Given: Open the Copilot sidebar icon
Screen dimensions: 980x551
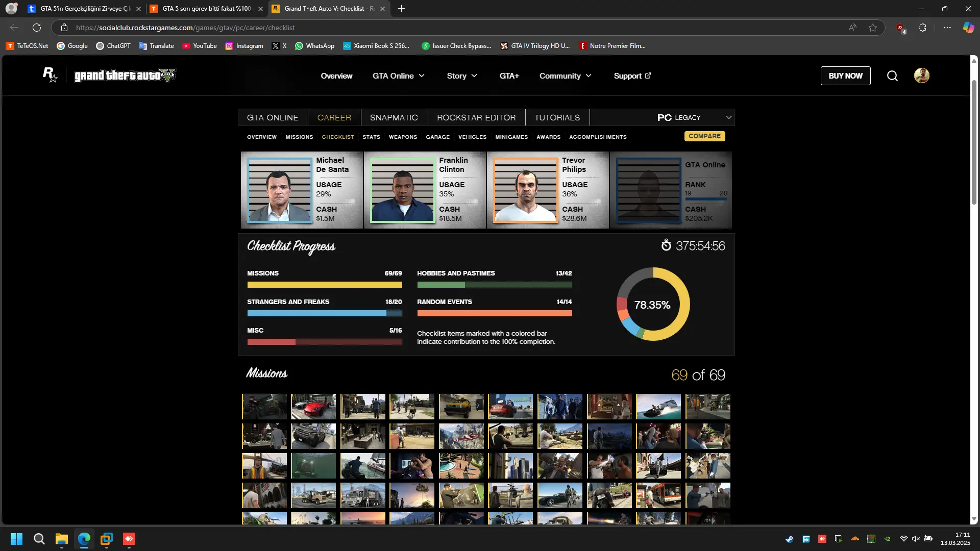Looking at the screenshot, I should 968,28.
